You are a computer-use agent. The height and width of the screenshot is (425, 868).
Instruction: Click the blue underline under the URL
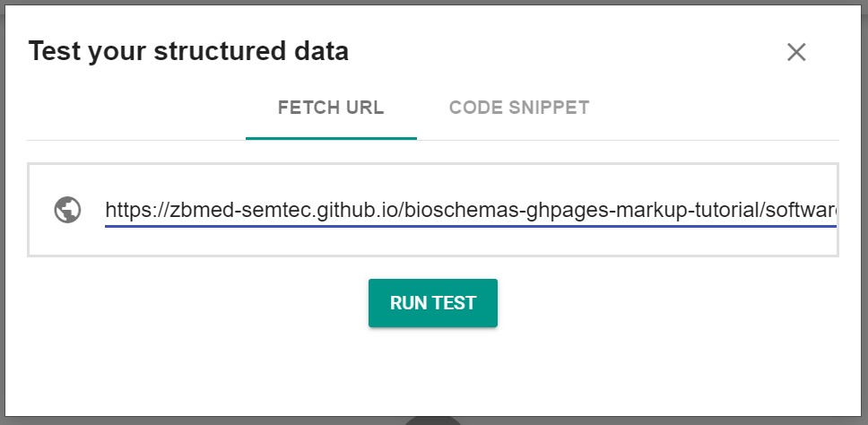[x=470, y=226]
